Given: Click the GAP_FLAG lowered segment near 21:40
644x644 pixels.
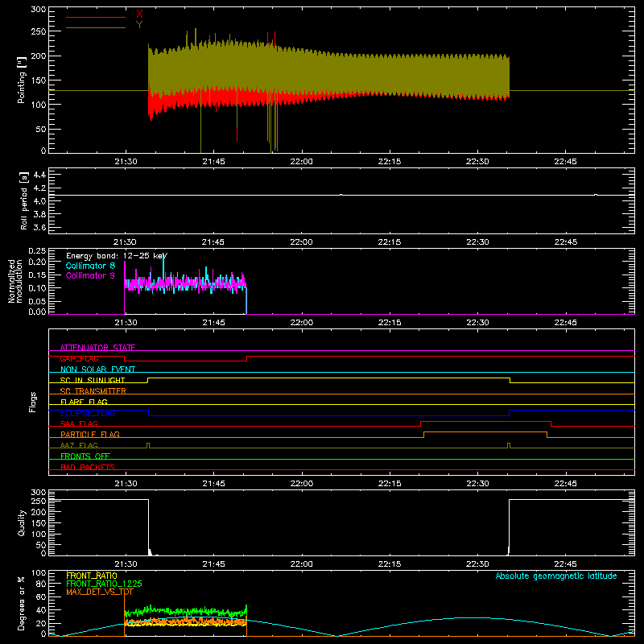Looking at the screenshot, I should [x=185, y=361].
